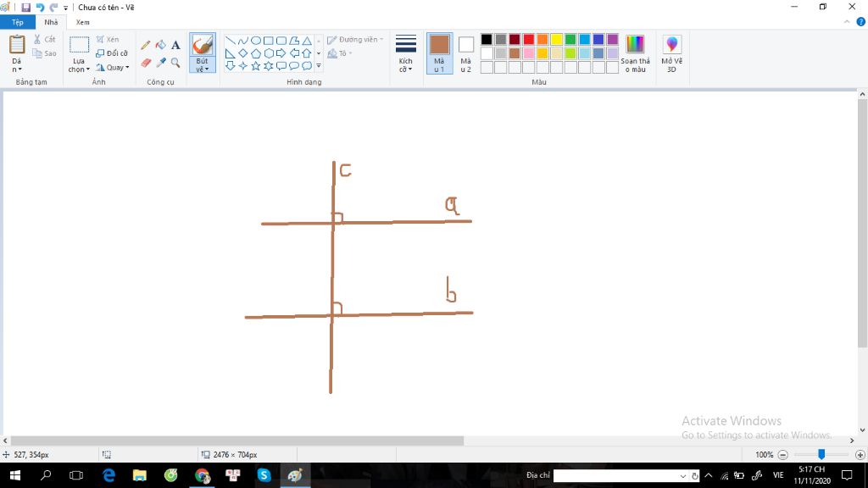This screenshot has width=868, height=488.
Task: Choose the Curve shape
Action: 243,41
